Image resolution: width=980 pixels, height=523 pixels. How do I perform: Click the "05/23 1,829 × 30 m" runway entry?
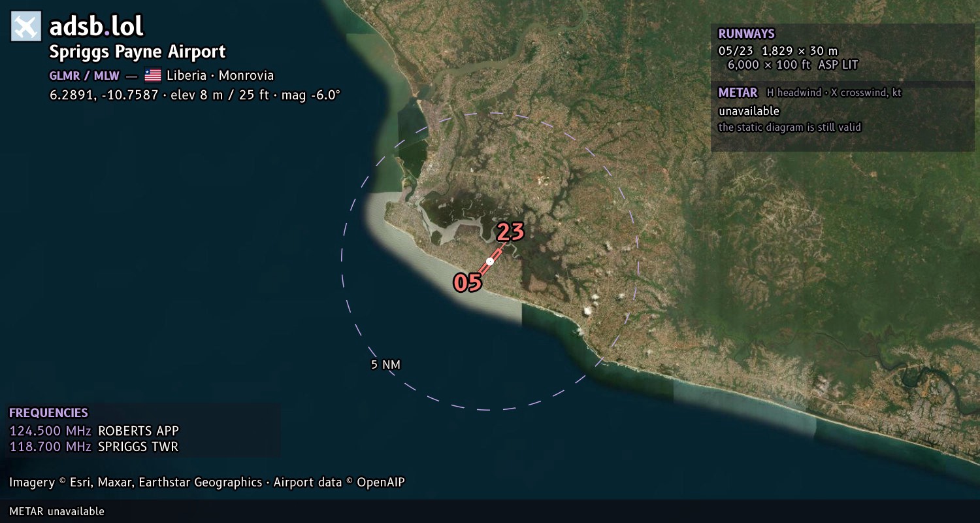coord(777,51)
